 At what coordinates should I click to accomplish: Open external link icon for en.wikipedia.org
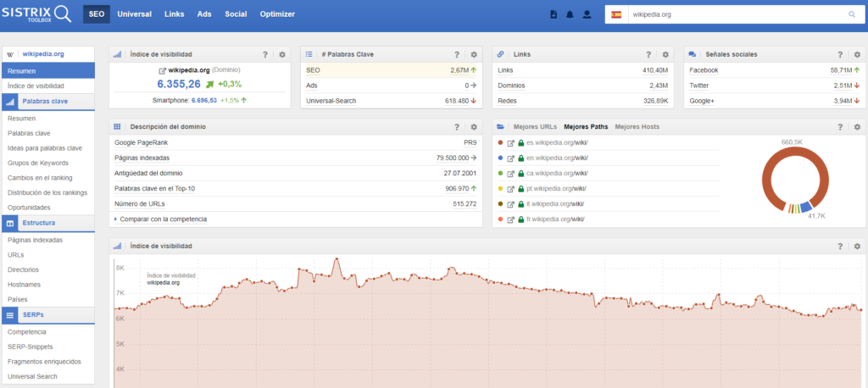(511, 158)
